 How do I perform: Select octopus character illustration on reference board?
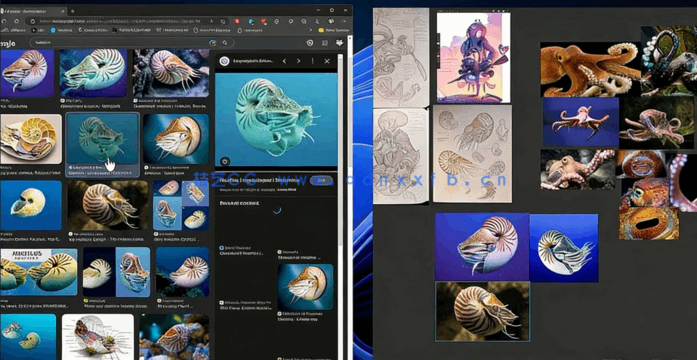pyautogui.click(x=473, y=57)
